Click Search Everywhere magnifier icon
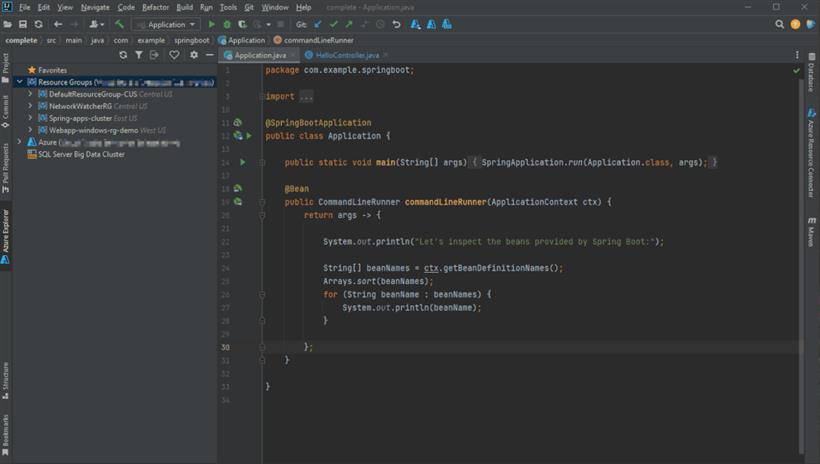 (779, 24)
